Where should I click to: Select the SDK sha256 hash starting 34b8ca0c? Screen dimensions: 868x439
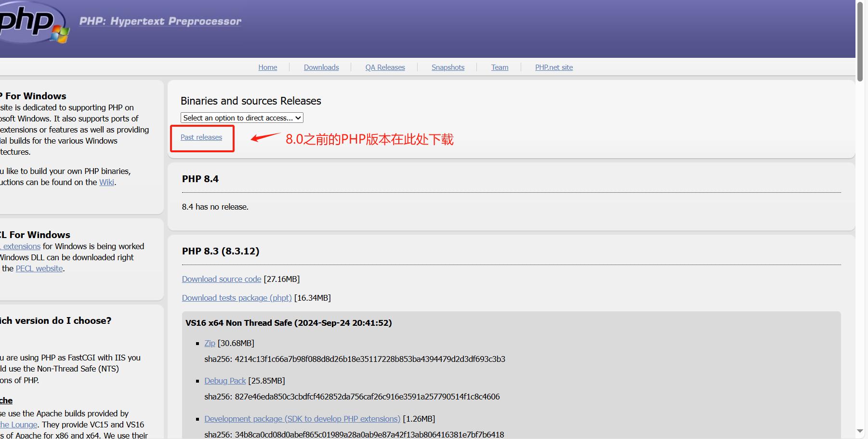coord(369,435)
